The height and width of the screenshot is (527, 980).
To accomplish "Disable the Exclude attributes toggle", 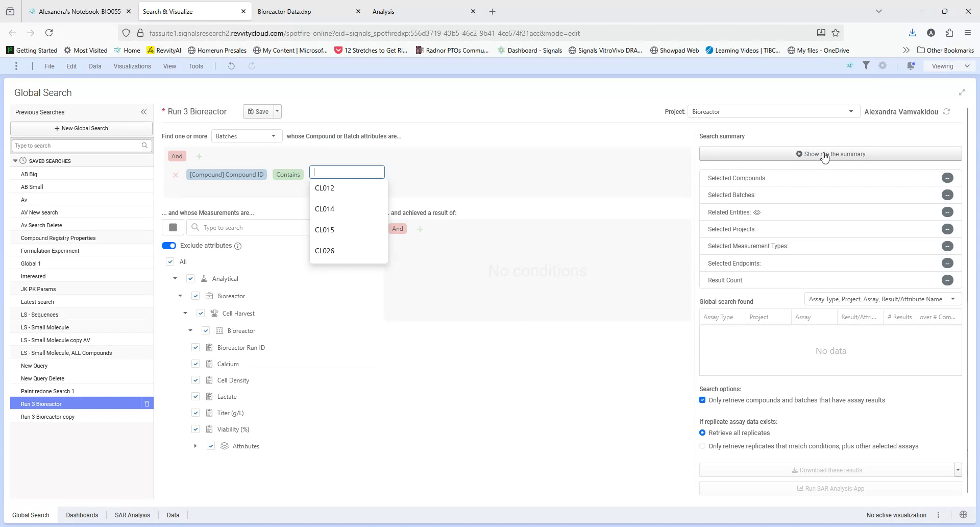I will tap(169, 246).
